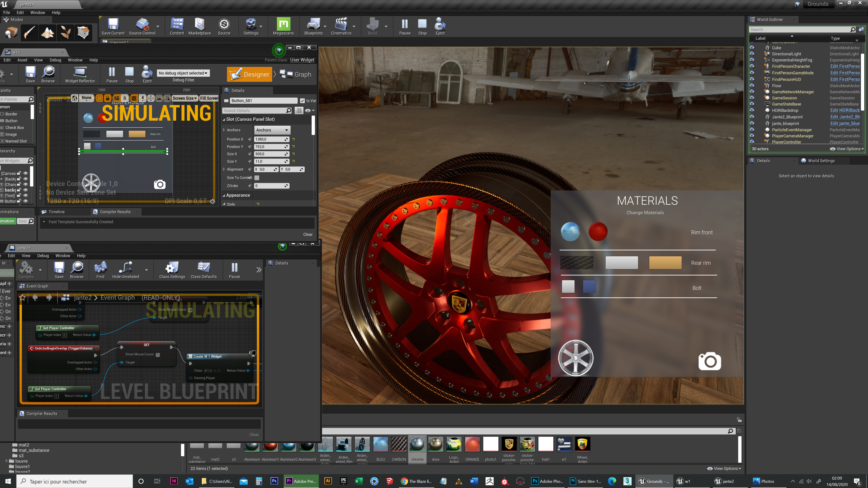This screenshot has height=488, width=868.
Task: Open the Blueprints toolbar button
Action: coord(313,27)
